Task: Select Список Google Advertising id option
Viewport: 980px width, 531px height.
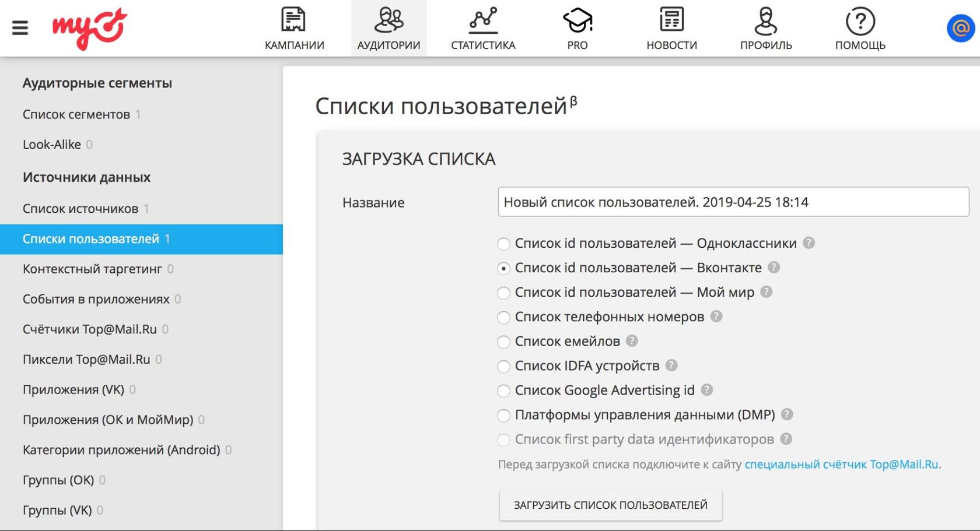Action: click(x=504, y=391)
